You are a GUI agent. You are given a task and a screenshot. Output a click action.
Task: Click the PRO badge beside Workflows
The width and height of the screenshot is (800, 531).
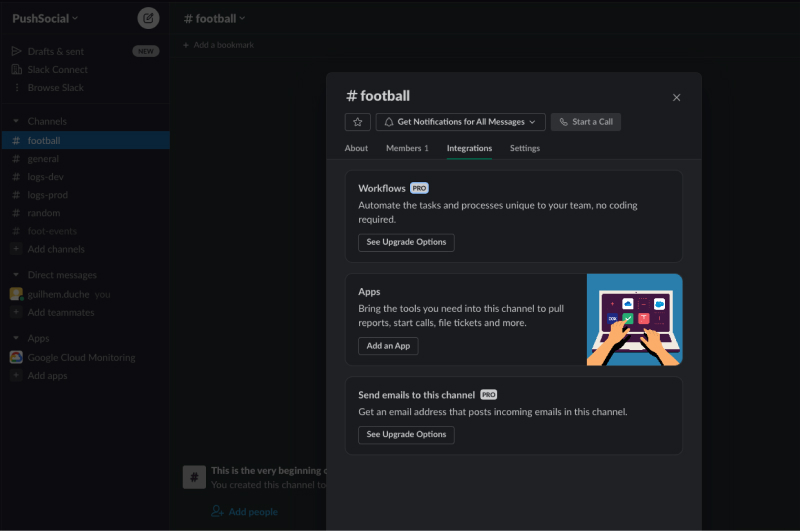pos(419,188)
